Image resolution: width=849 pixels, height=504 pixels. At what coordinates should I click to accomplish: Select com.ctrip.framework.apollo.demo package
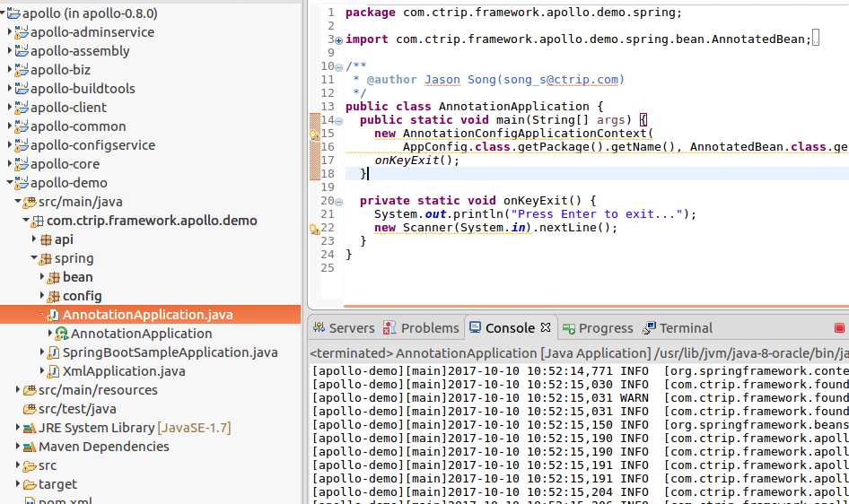click(x=152, y=221)
